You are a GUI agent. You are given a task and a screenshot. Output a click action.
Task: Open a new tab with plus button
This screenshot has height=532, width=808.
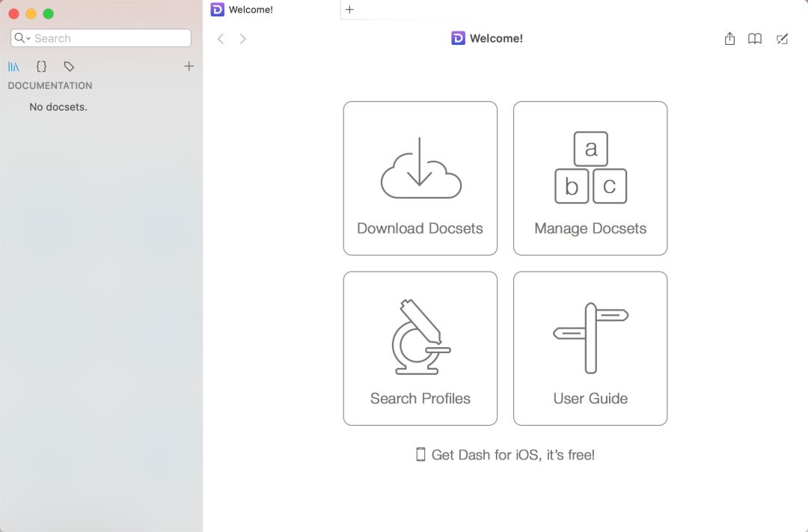pos(349,9)
